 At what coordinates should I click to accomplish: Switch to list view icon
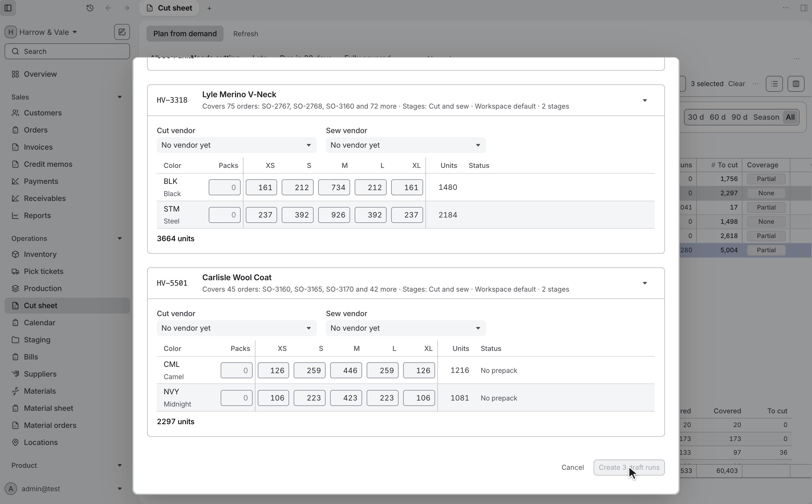pos(774,84)
